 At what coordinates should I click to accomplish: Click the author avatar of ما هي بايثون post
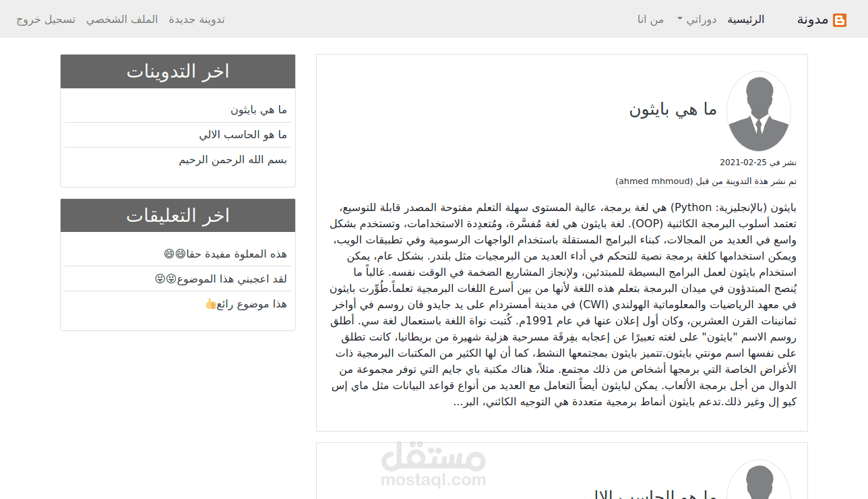(759, 111)
